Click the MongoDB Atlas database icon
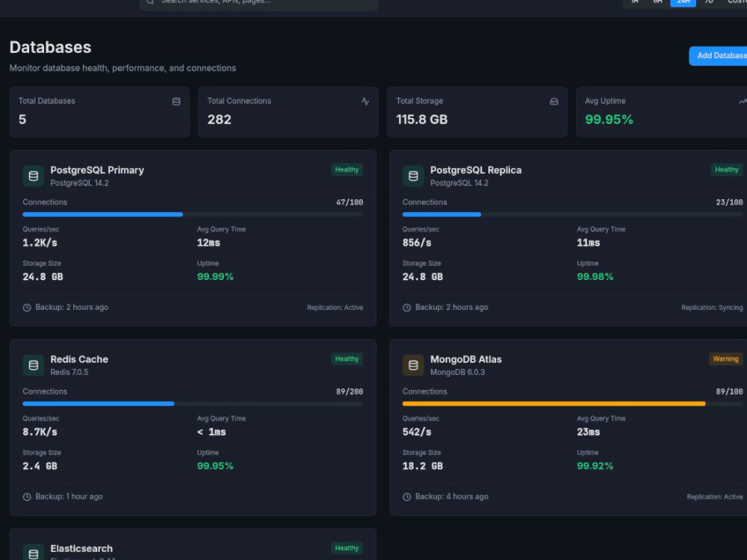Viewport: 747px width, 560px height. pos(413,365)
